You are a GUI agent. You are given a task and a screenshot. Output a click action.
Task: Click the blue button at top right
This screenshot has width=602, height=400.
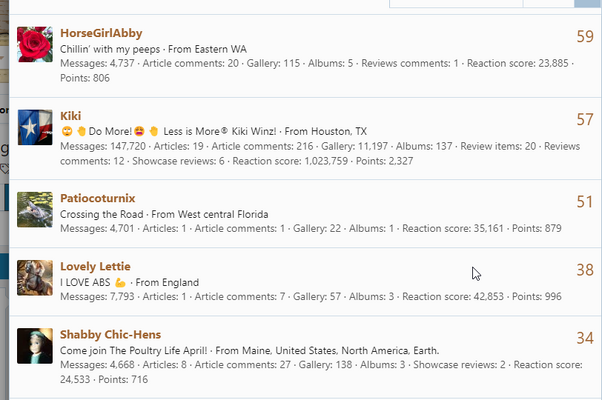(588, 3)
